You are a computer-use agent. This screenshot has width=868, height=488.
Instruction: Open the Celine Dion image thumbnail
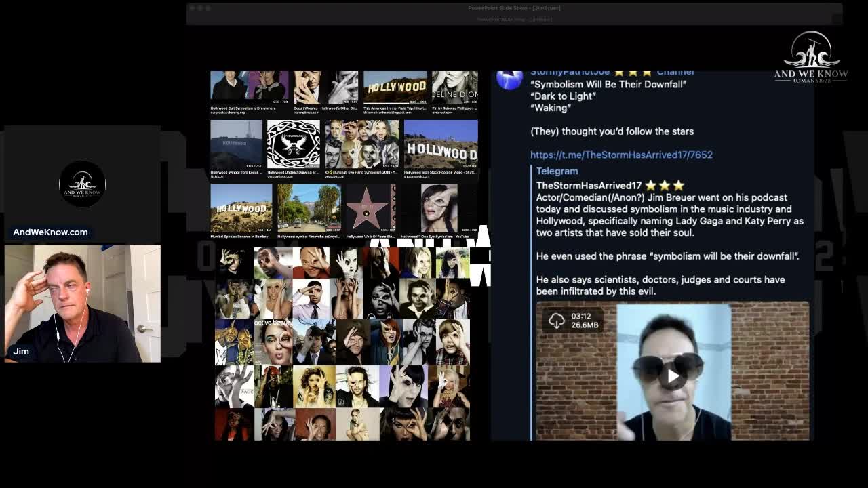click(455, 87)
